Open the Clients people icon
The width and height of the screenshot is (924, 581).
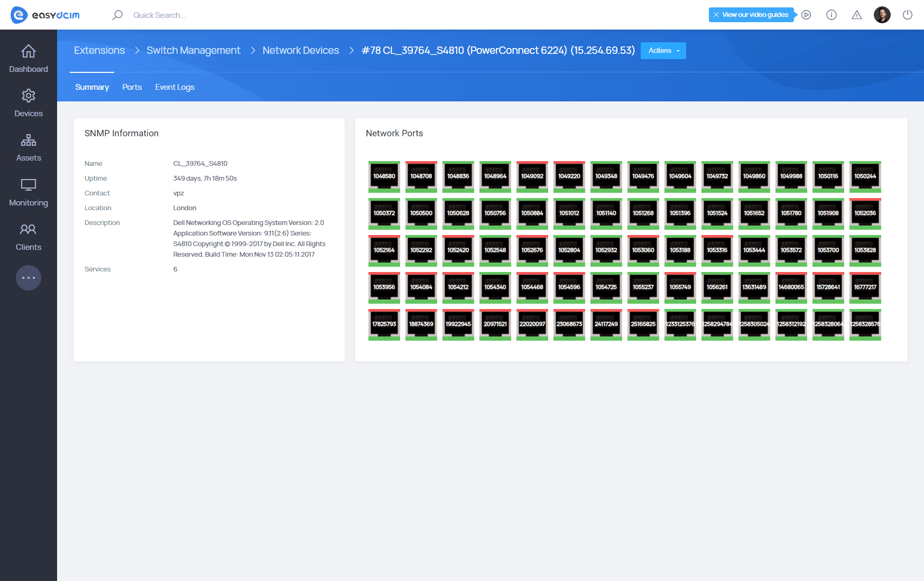(29, 229)
